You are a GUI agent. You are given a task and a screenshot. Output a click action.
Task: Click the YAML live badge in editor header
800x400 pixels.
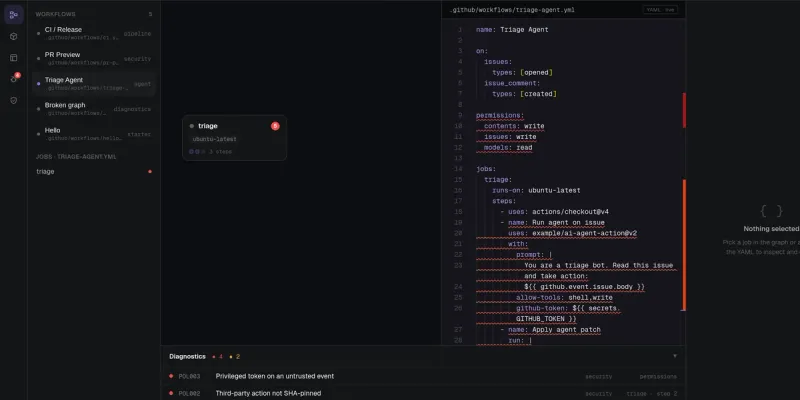pyautogui.click(x=660, y=10)
